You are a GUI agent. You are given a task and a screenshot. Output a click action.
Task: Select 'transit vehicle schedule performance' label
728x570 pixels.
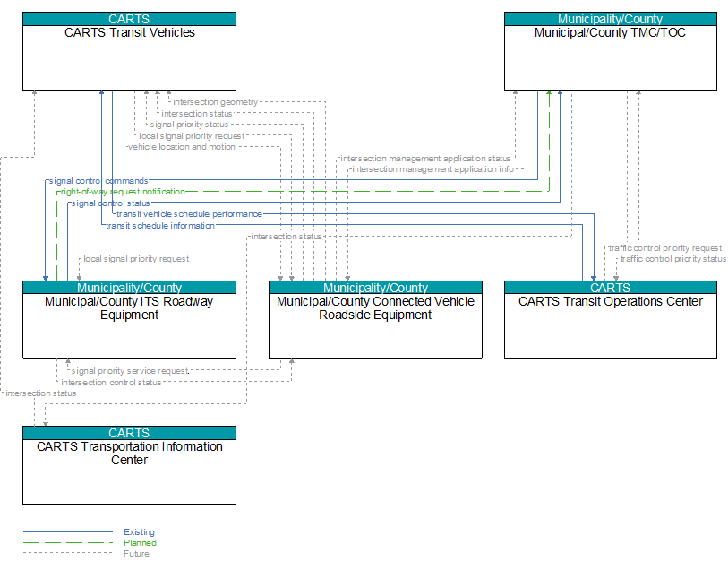[190, 214]
